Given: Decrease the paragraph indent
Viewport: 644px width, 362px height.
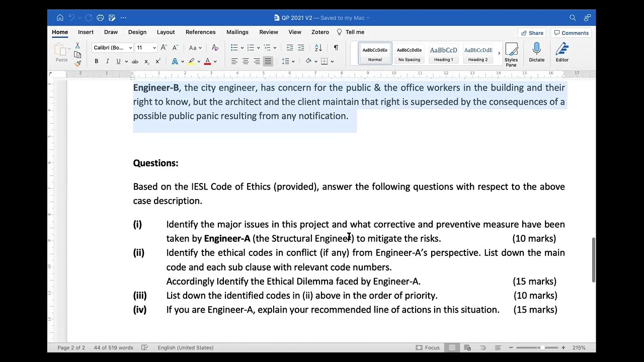Looking at the screenshot, I should 290,47.
